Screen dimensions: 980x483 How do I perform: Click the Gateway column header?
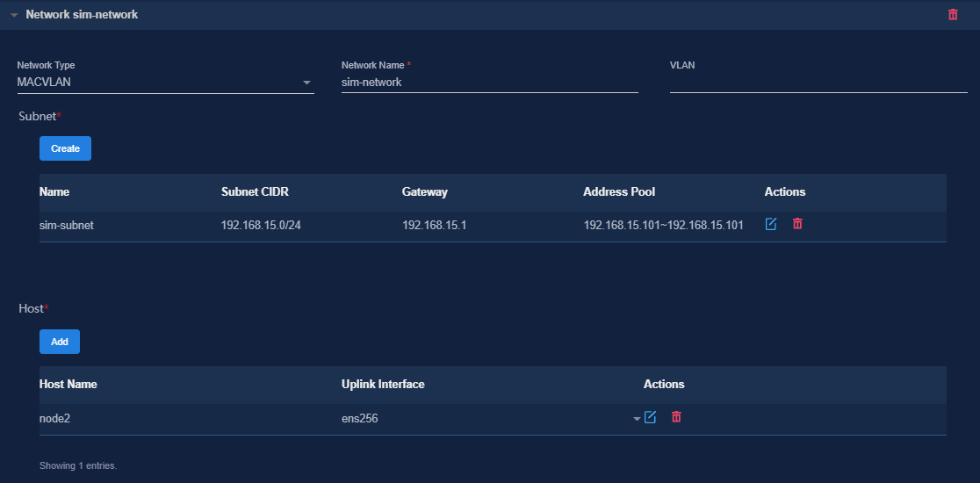pos(424,191)
